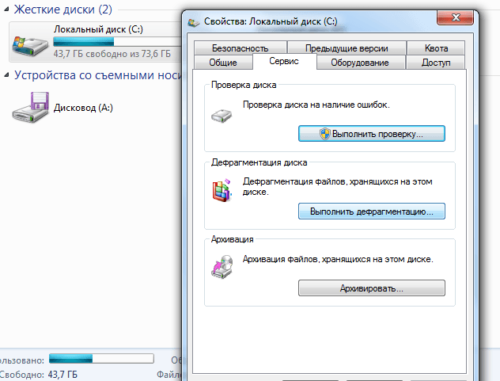The height and width of the screenshot is (381, 500).
Task: Click the Архивировать button
Action: pos(372,288)
